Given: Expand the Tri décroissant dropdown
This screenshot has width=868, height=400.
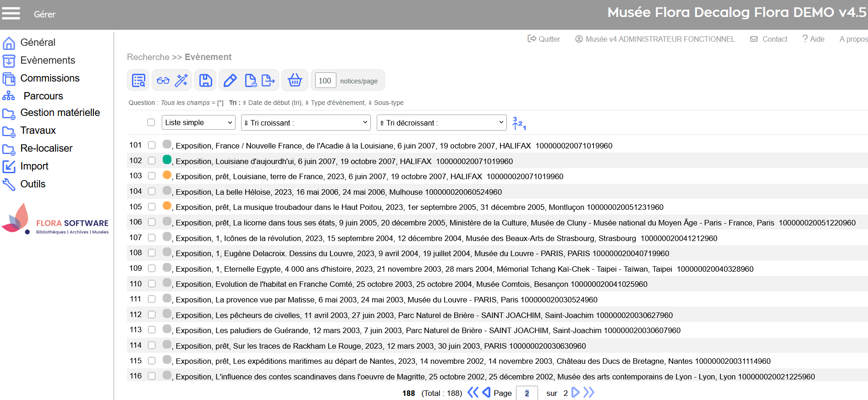Looking at the screenshot, I should [441, 123].
